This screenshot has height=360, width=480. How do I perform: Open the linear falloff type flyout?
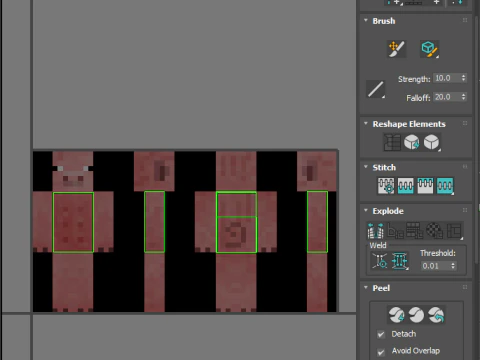[376, 89]
